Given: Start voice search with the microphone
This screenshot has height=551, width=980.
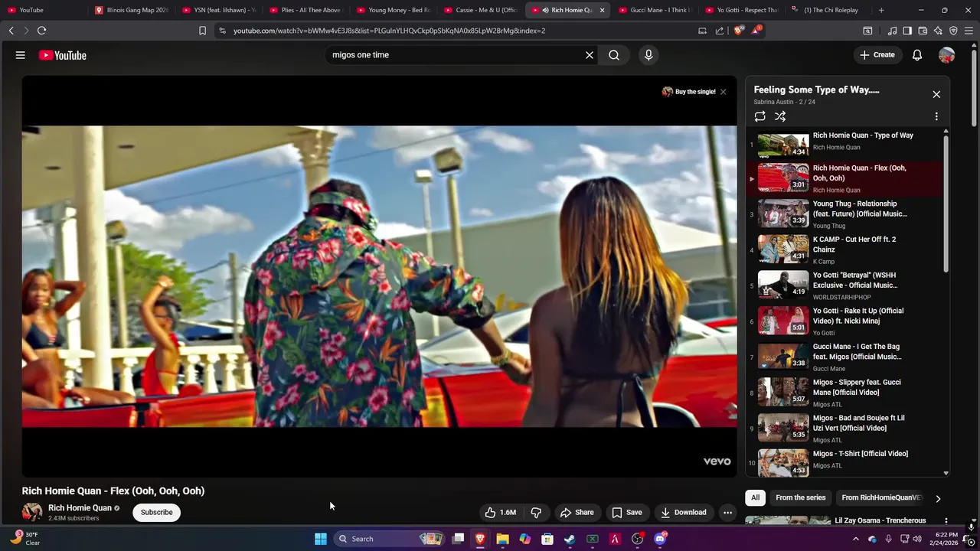Looking at the screenshot, I should pyautogui.click(x=648, y=55).
